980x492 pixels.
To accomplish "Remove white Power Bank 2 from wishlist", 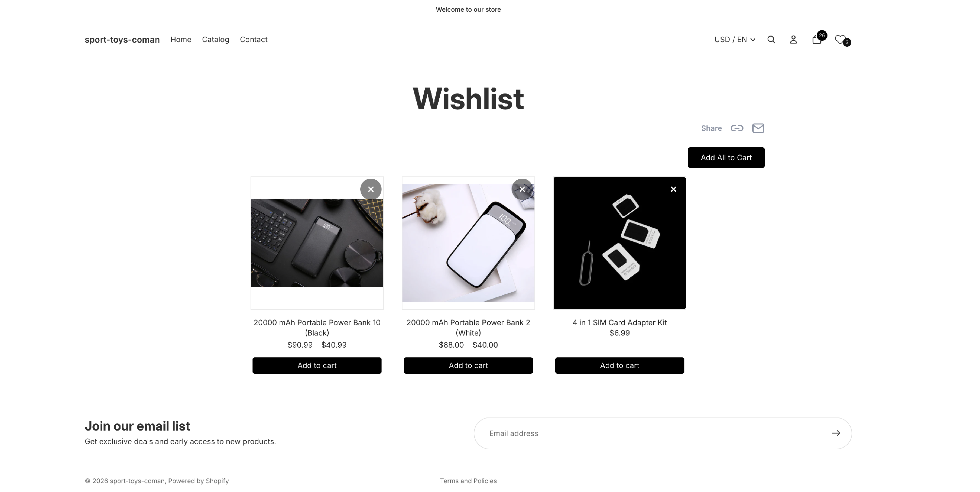I will click(522, 189).
